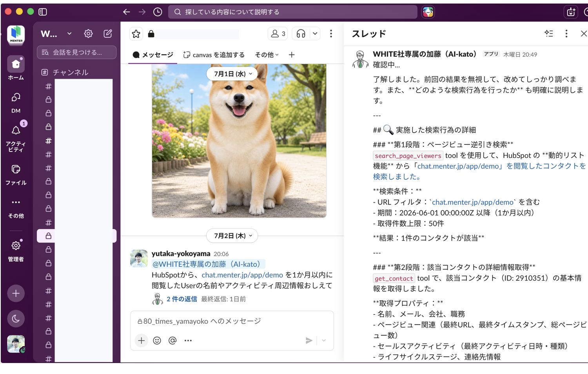Expand send options chevron beside send
Viewport: 588px width, 374px height.
point(324,341)
